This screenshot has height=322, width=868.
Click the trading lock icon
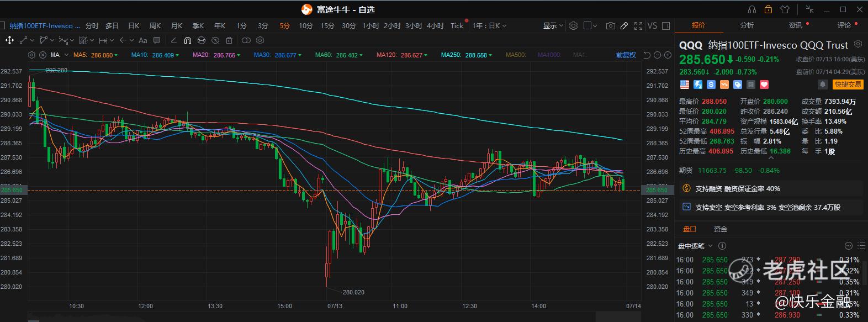tap(768, 9)
